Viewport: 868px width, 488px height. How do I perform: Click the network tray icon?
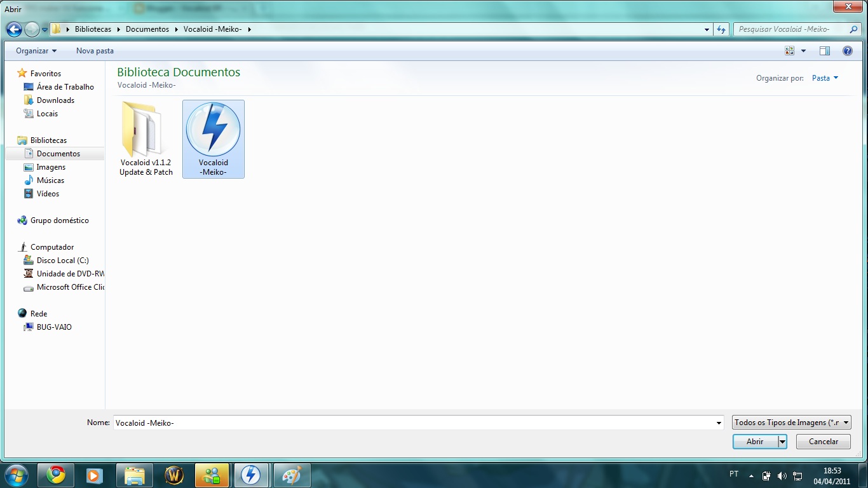[x=797, y=475]
